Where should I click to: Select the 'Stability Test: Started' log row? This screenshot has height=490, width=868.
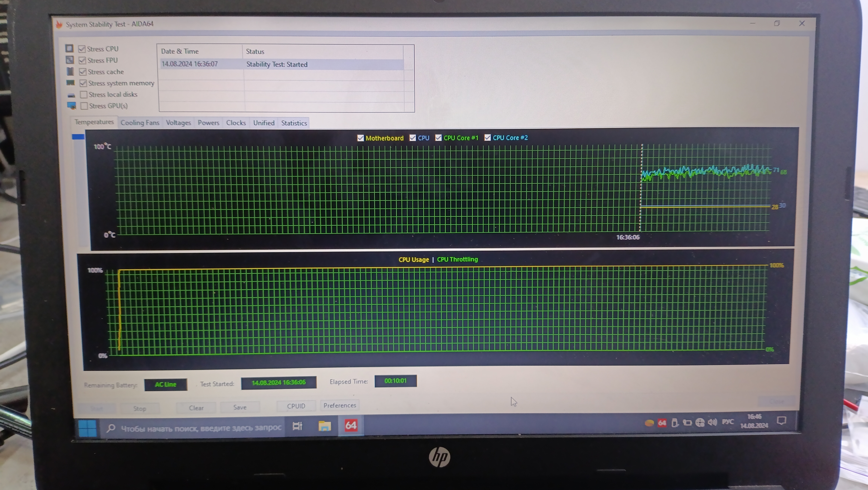click(282, 64)
